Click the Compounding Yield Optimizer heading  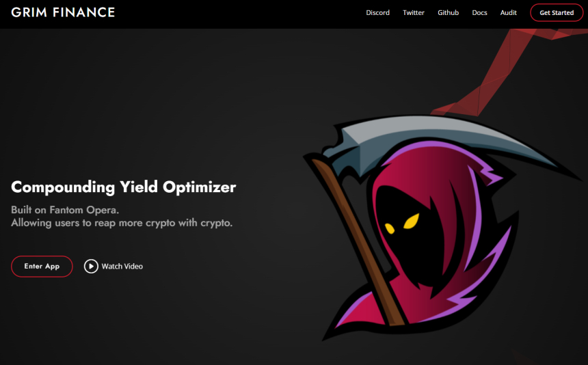[123, 187]
